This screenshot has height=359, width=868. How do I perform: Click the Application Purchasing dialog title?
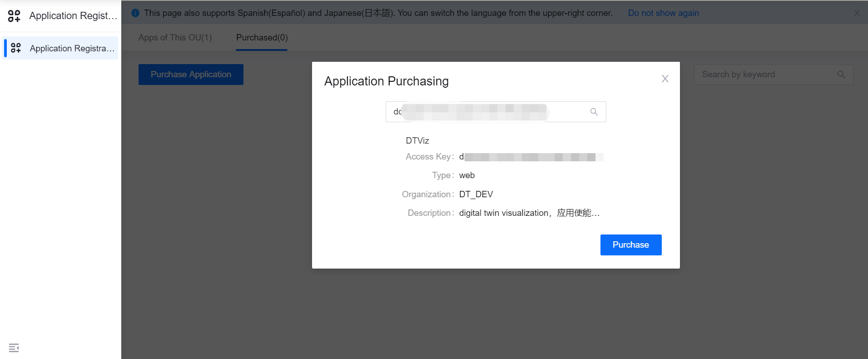[387, 81]
